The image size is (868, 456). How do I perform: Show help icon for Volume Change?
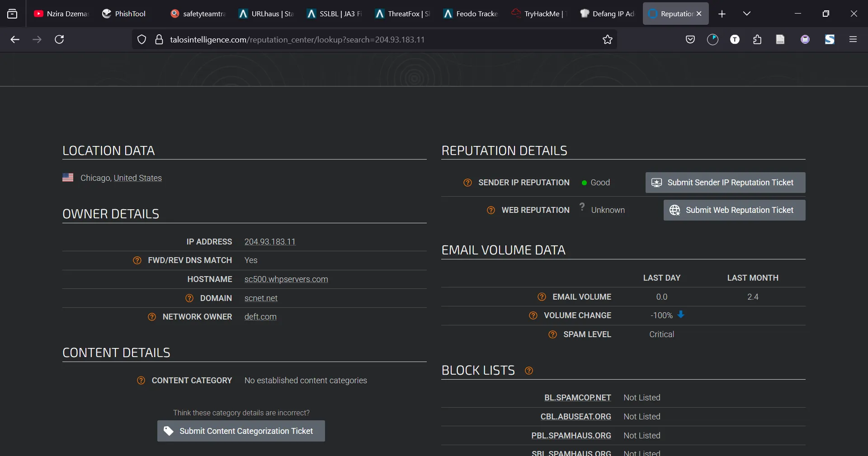[x=533, y=315]
